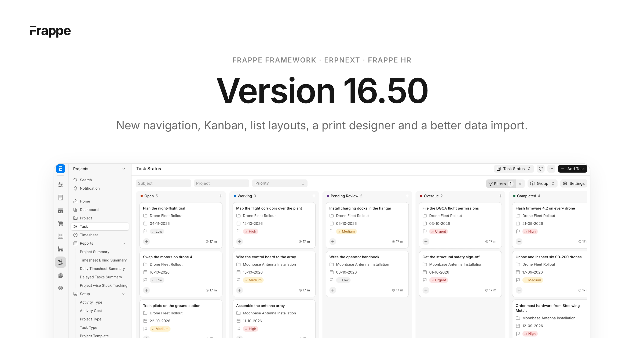Collapse the Setup section in the sidebar

click(x=124, y=294)
